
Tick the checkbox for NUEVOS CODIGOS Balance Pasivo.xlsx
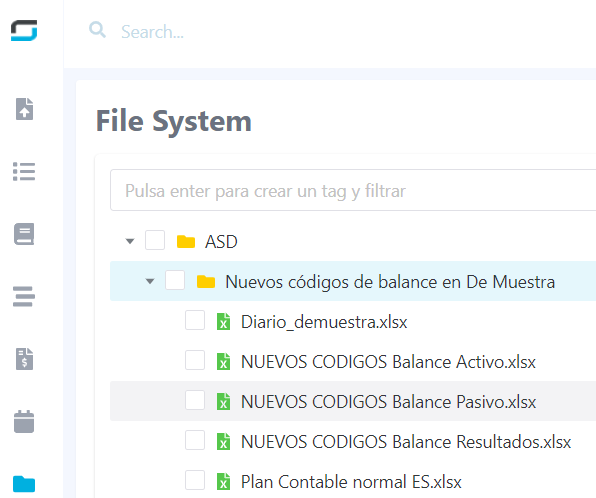pyautogui.click(x=195, y=400)
